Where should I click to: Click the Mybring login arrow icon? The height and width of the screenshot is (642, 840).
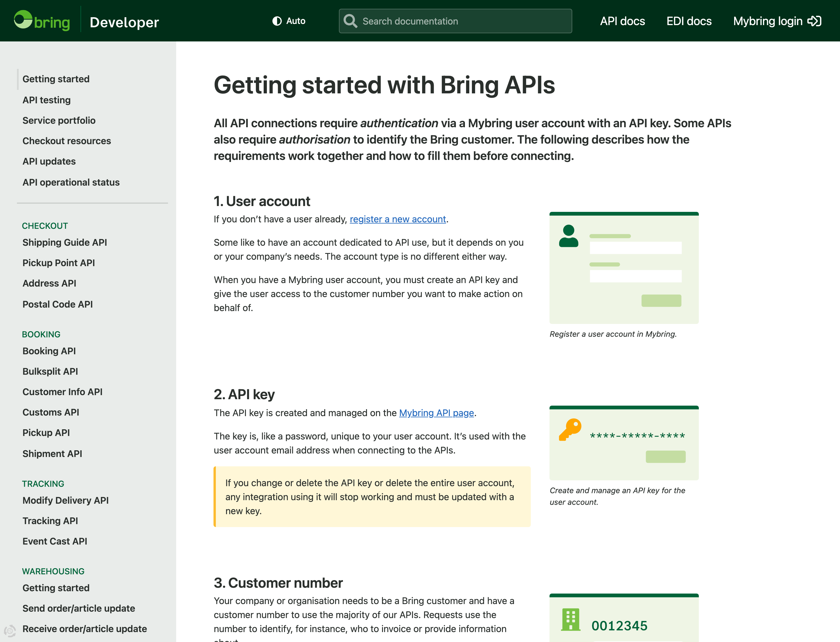tap(814, 21)
